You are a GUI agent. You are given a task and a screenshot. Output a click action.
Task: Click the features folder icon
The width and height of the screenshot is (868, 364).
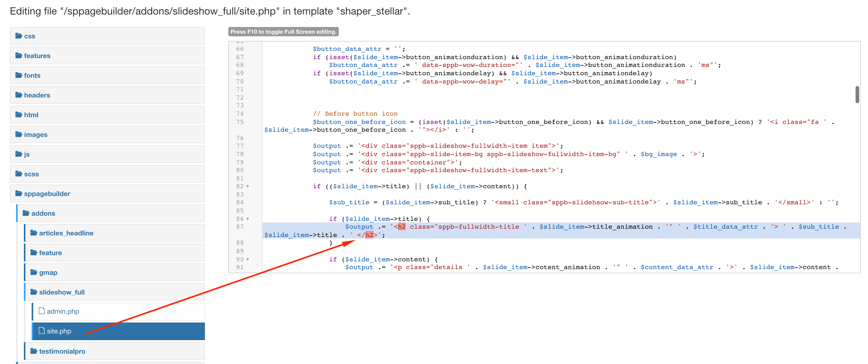coord(18,55)
